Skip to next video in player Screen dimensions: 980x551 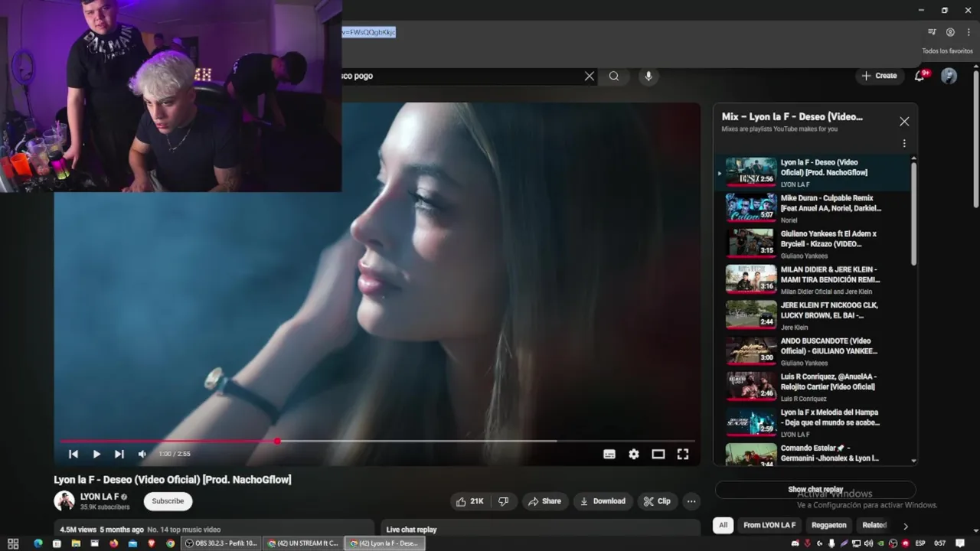pyautogui.click(x=119, y=454)
